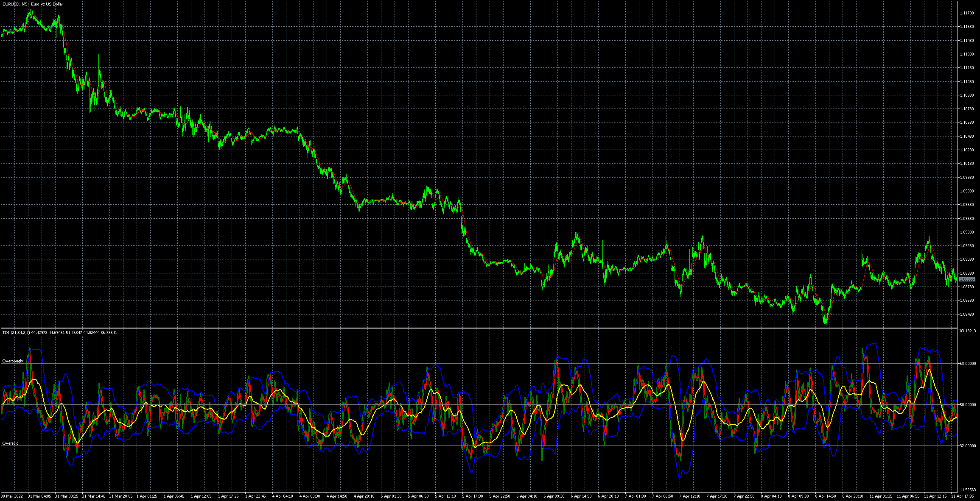980x501 pixels.
Task: Click the 1.08630 price scale label
Action: tap(967, 301)
